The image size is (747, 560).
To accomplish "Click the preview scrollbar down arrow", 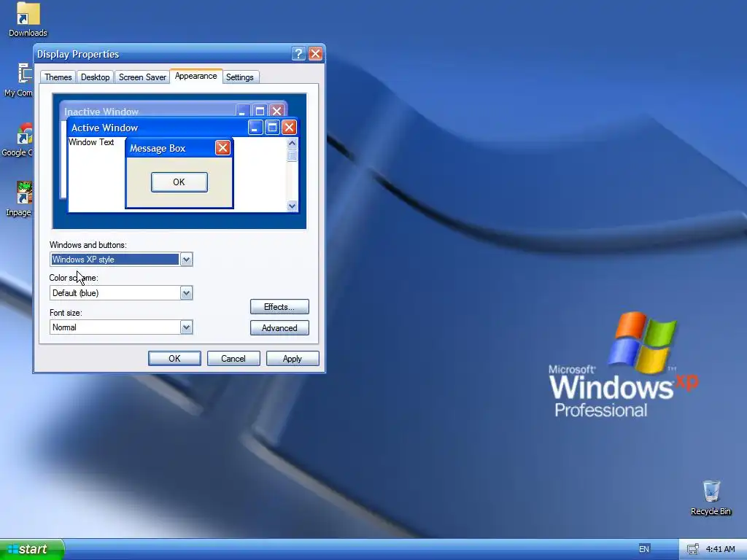I will tap(292, 206).
